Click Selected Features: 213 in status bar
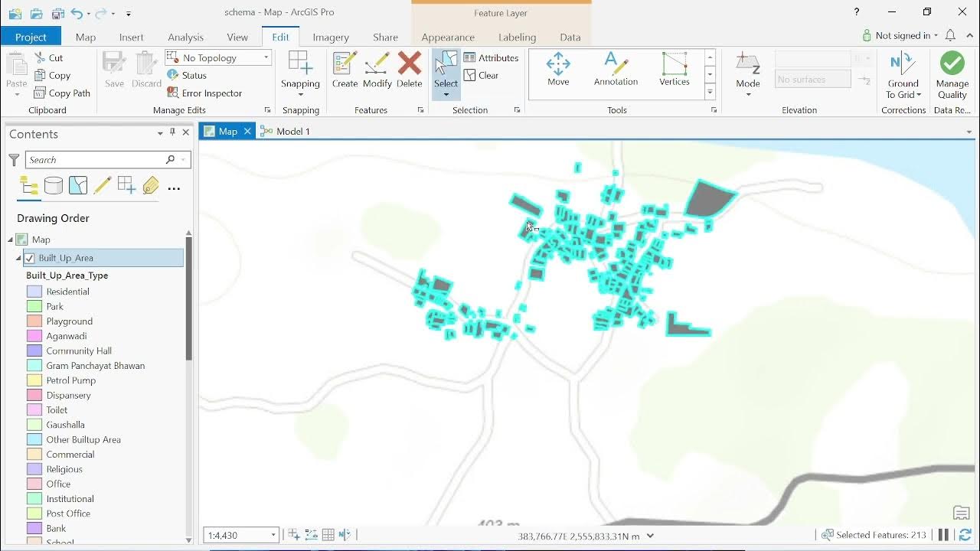Screen dimensions: 980x551 [873, 535]
